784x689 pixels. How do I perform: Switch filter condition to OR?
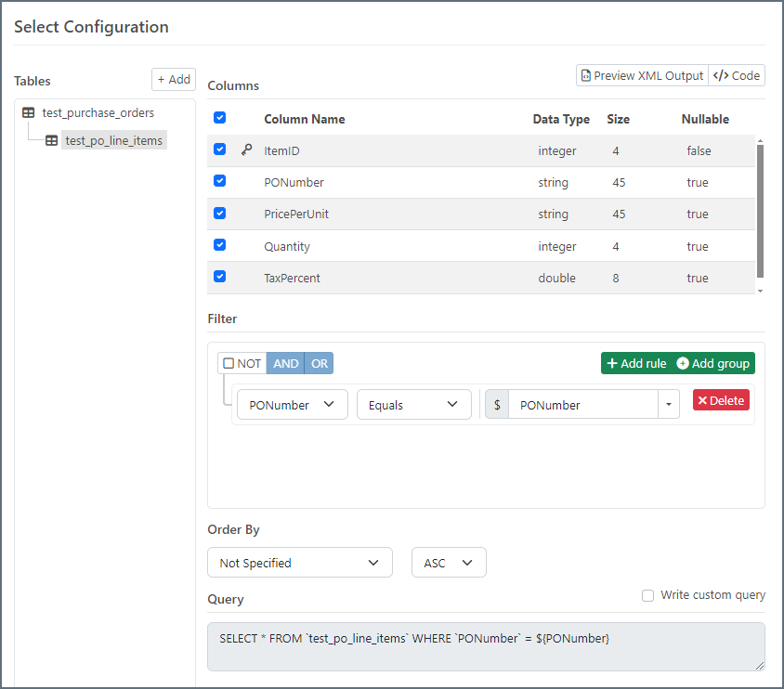(x=319, y=363)
